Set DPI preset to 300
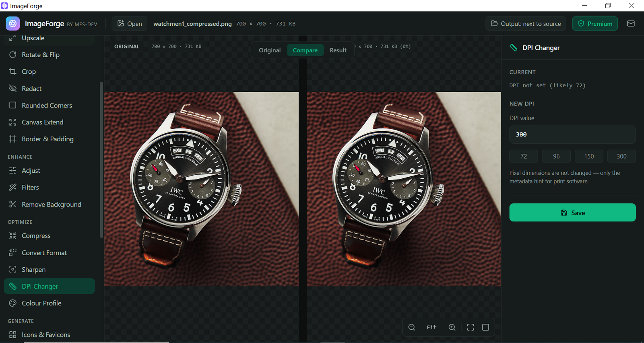Image resolution: width=644 pixels, height=343 pixels. coord(621,156)
